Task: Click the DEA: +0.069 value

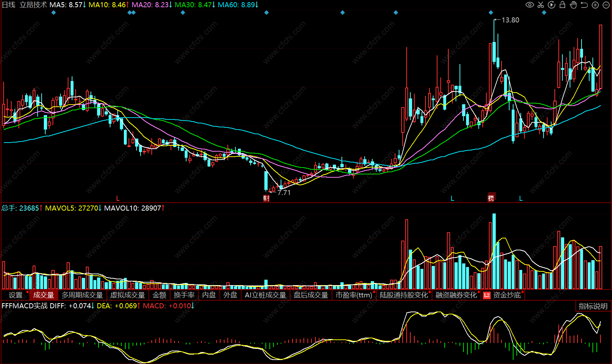Action: click(118, 306)
